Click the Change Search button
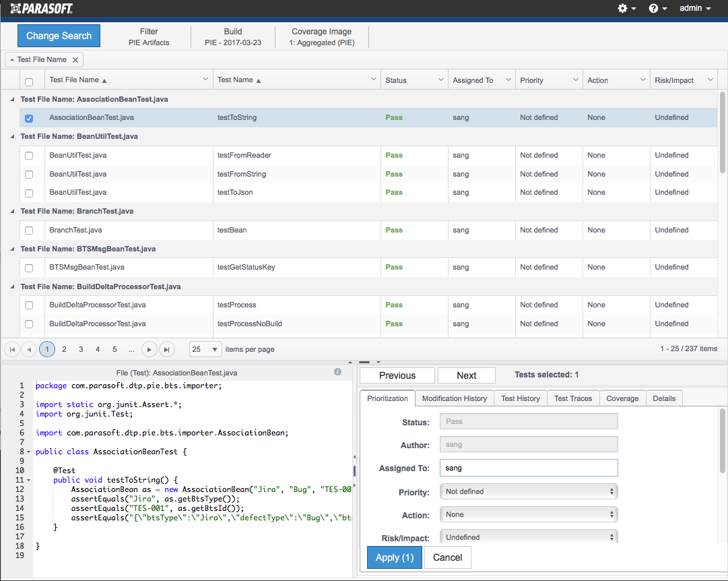 click(59, 36)
